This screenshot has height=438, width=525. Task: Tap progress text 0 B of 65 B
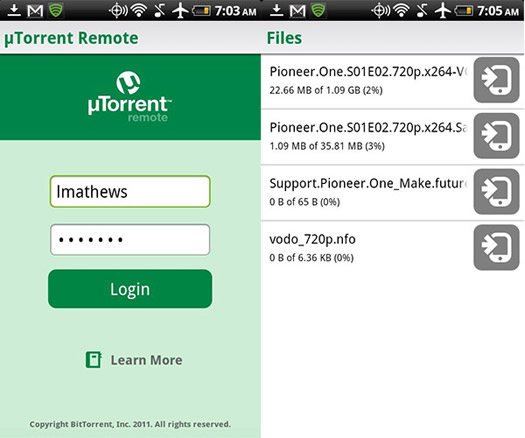pos(304,202)
